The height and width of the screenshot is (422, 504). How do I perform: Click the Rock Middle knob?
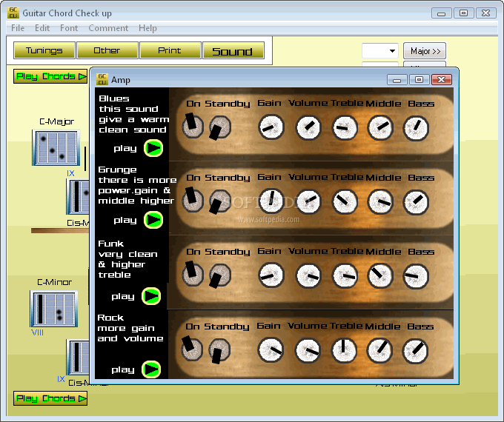coord(379,351)
